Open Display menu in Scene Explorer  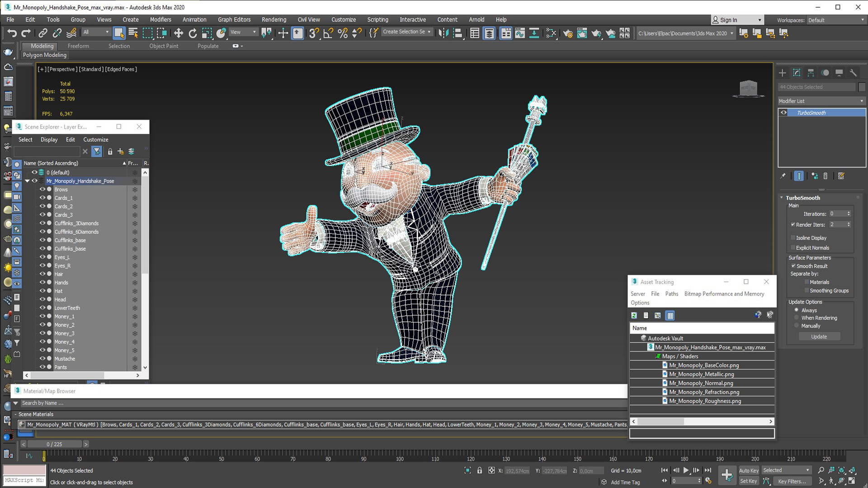click(49, 140)
